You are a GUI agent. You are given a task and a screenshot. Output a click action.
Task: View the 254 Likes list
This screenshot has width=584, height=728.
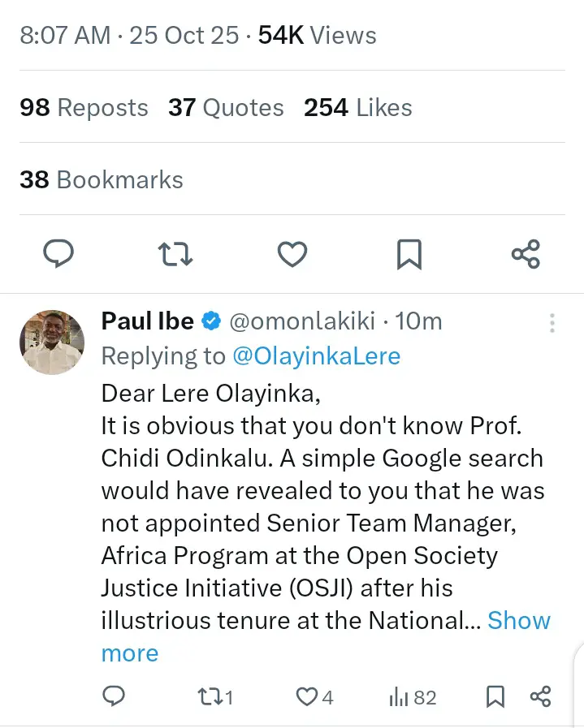point(357,108)
